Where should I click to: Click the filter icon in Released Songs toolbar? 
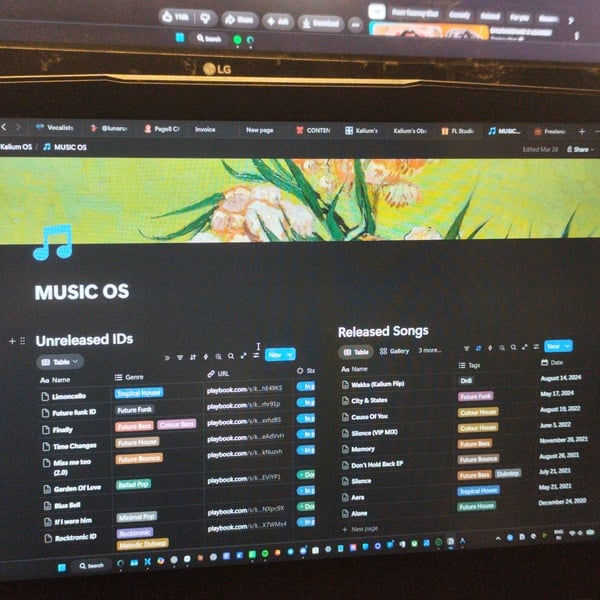coord(466,348)
